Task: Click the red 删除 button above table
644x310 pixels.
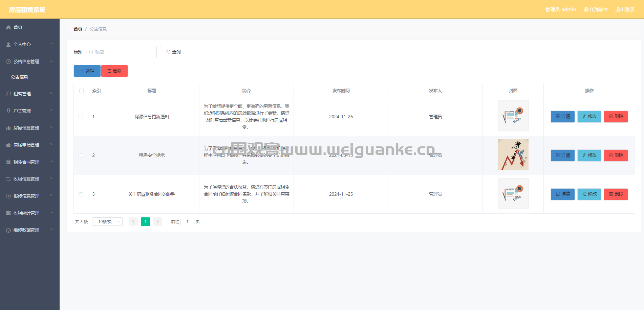Action: pos(114,71)
